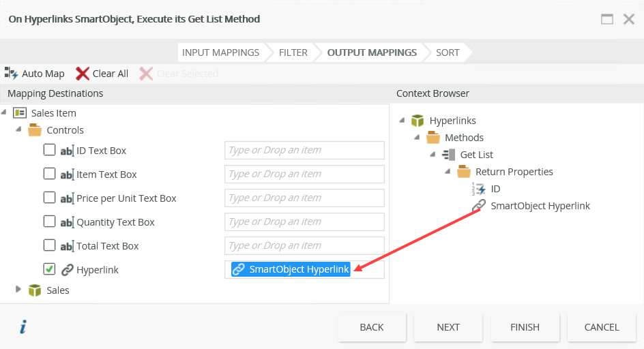644x349 pixels.
Task: Go to the Sort step tab
Action: [x=448, y=52]
